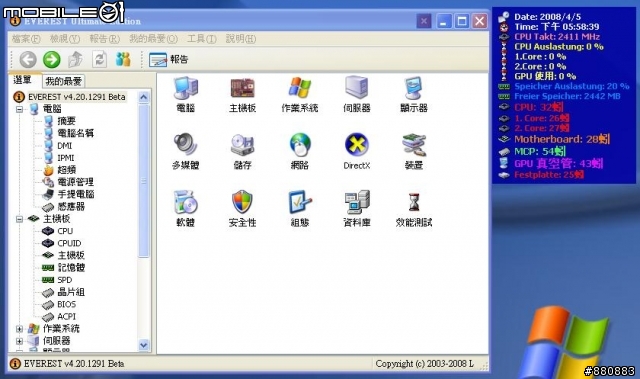Collapse the 主機板 tree node
Image resolution: width=640 pixels, height=379 pixels.
point(19,219)
